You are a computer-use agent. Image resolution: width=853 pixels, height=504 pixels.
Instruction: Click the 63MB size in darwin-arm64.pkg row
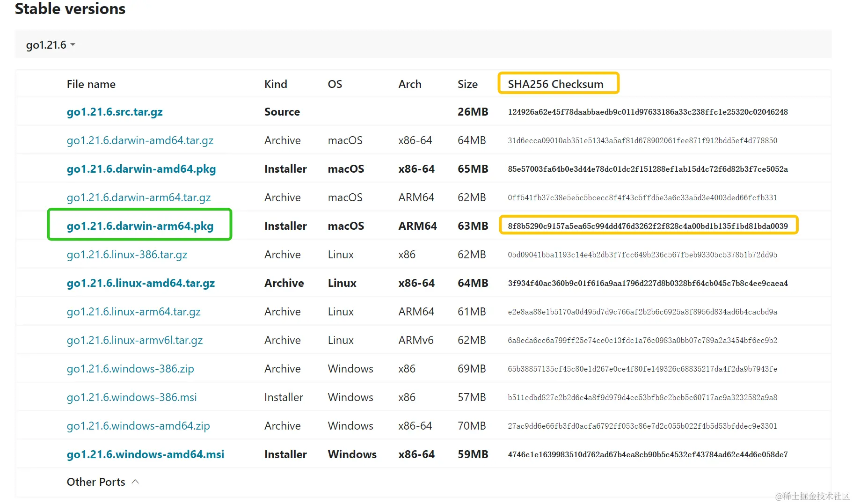473,226
